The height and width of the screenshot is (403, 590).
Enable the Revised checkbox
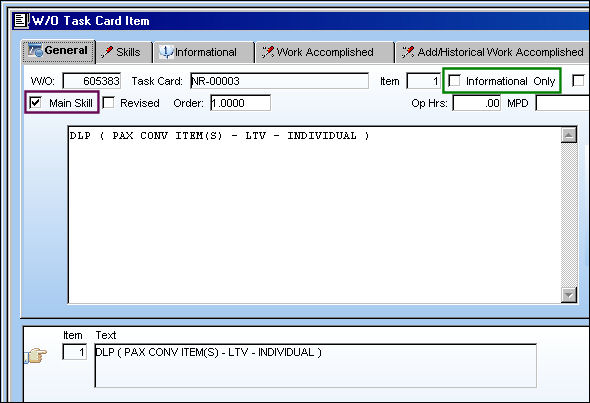point(109,102)
